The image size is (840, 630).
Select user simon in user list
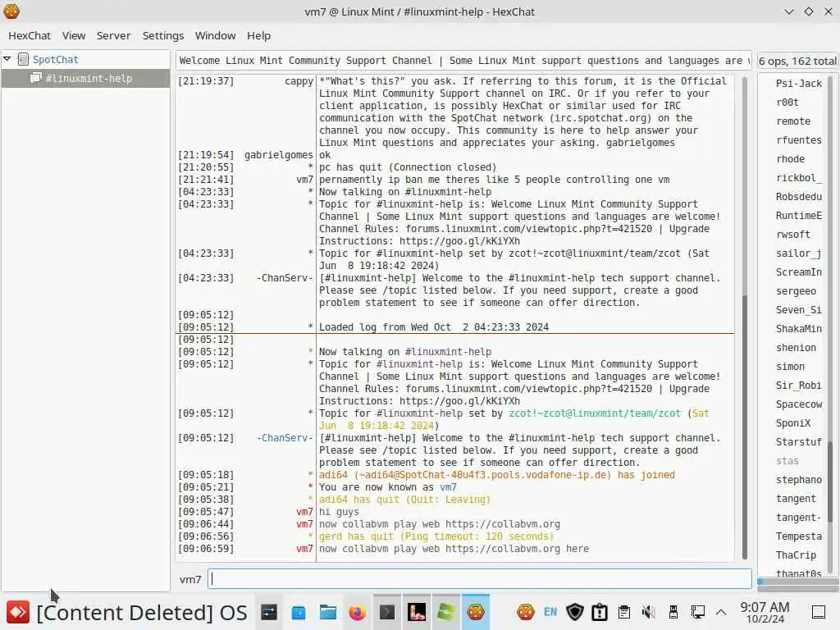pos(790,367)
